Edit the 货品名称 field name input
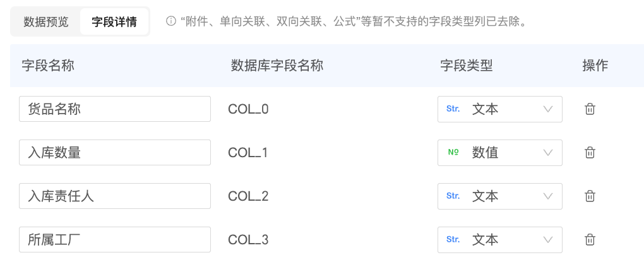644x279 pixels. click(115, 109)
